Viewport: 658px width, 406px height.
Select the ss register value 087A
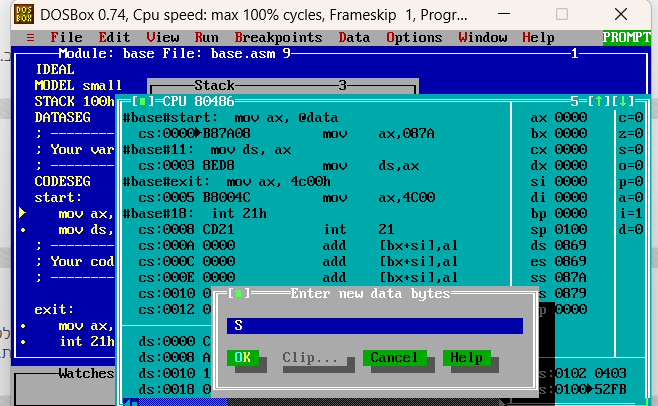[571, 277]
